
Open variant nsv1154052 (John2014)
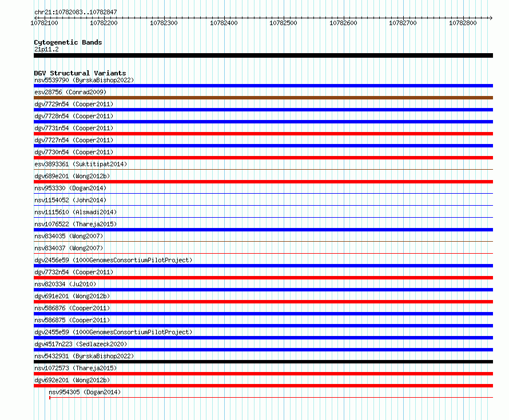tap(70, 200)
